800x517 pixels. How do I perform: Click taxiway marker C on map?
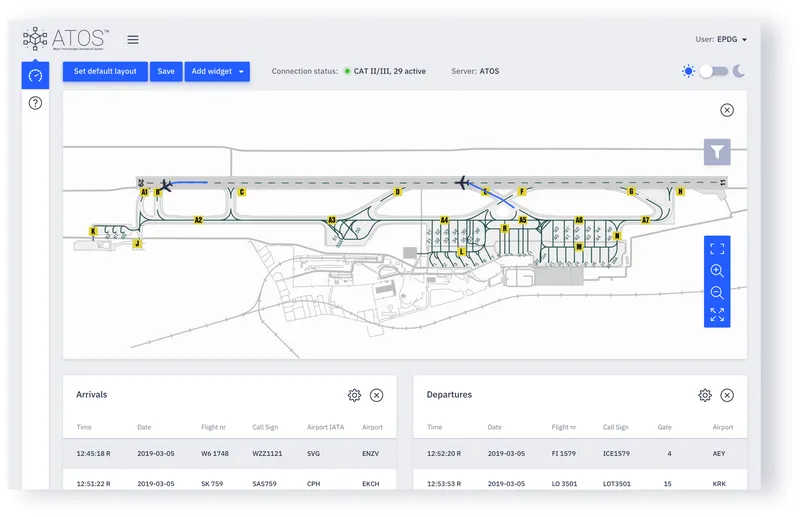242,192
